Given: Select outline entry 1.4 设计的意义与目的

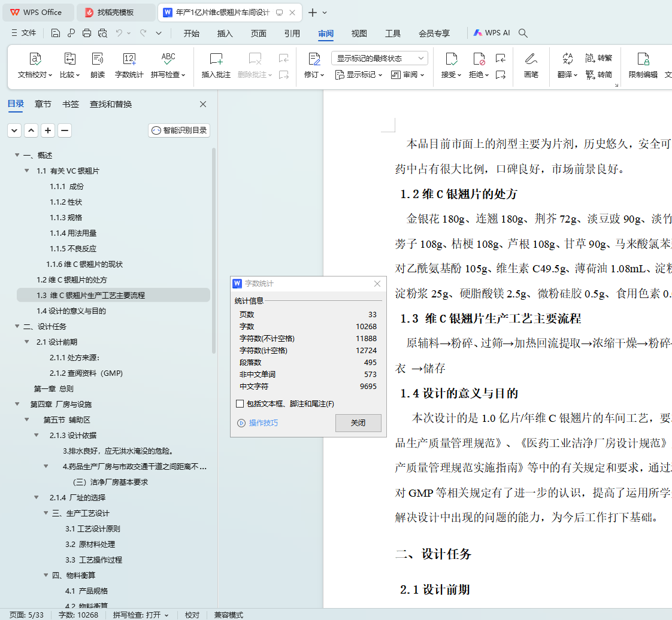Looking at the screenshot, I should coord(71,311).
